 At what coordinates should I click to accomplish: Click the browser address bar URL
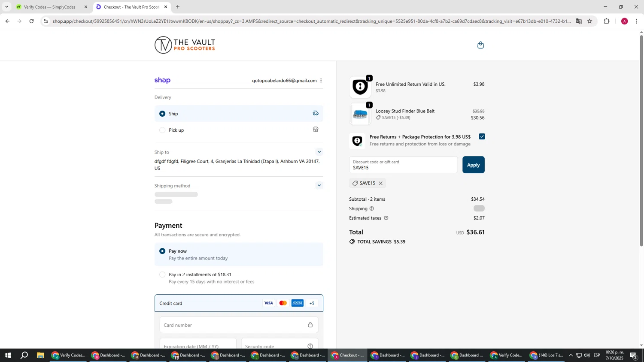coord(311,21)
